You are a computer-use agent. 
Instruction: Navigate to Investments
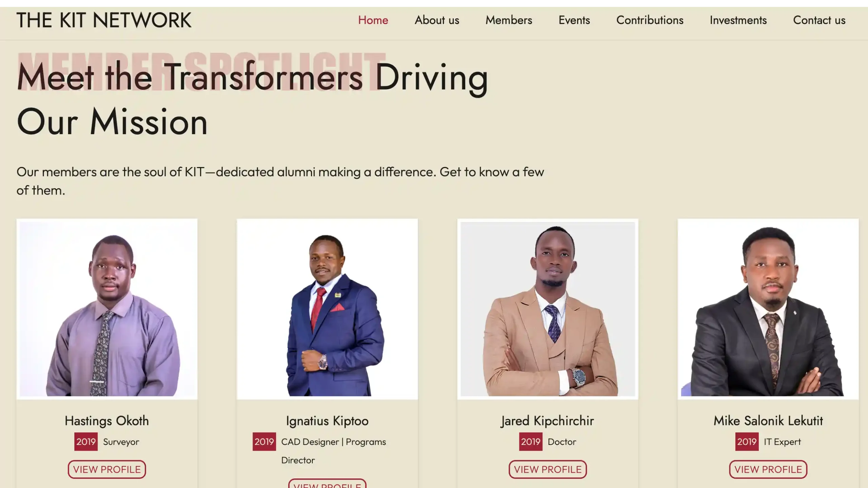[x=738, y=20]
